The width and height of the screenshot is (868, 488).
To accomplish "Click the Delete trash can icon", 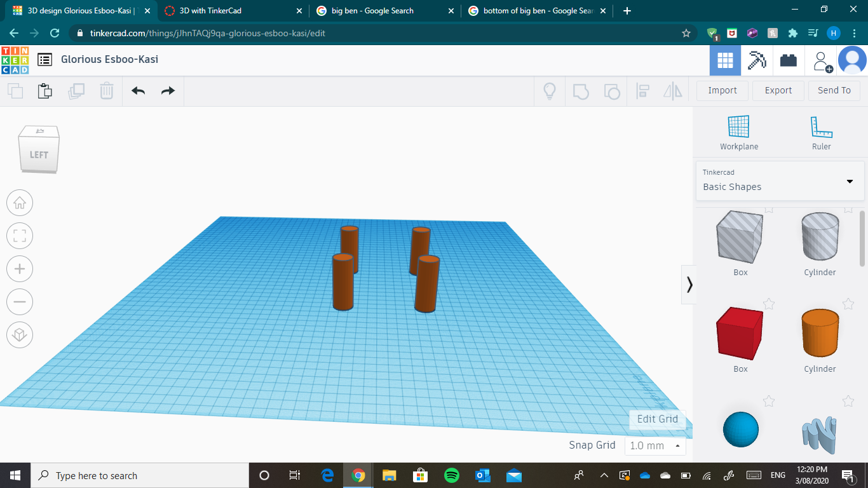I will click(x=107, y=91).
